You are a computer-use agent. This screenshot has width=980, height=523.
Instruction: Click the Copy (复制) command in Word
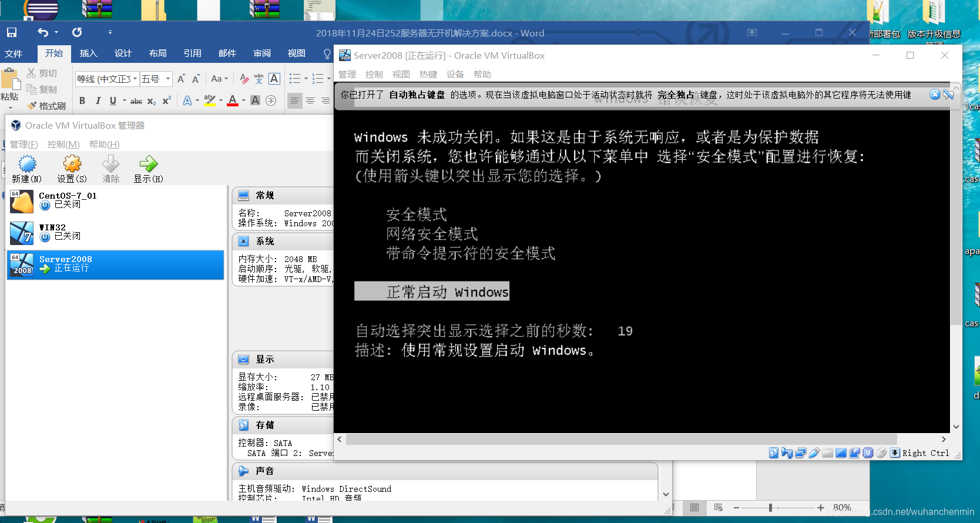42,89
